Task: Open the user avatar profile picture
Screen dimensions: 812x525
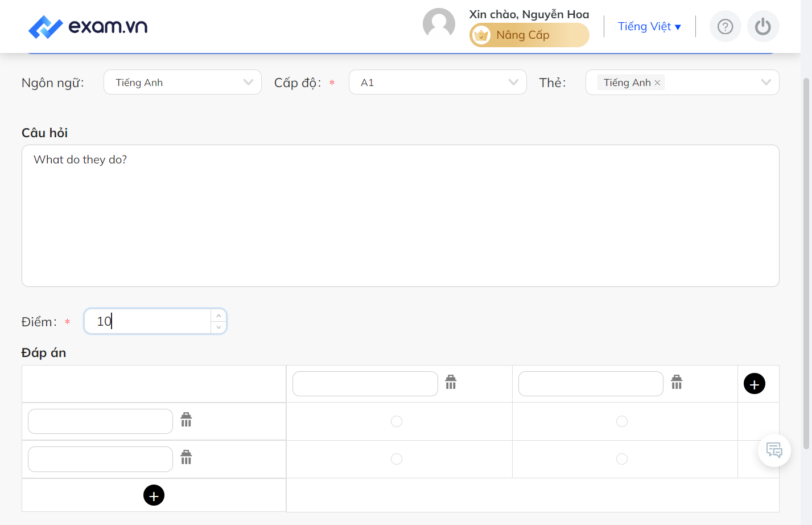Action: [x=439, y=24]
